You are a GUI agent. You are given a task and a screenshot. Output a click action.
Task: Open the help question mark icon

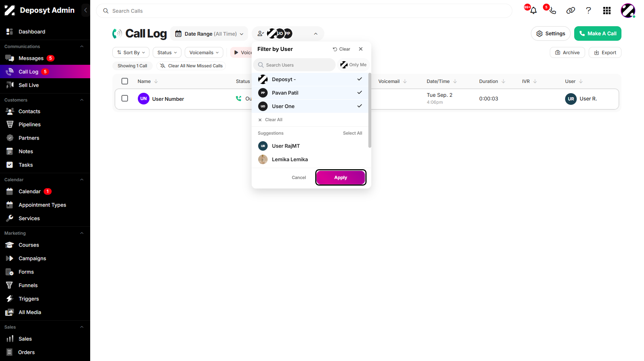588,11
